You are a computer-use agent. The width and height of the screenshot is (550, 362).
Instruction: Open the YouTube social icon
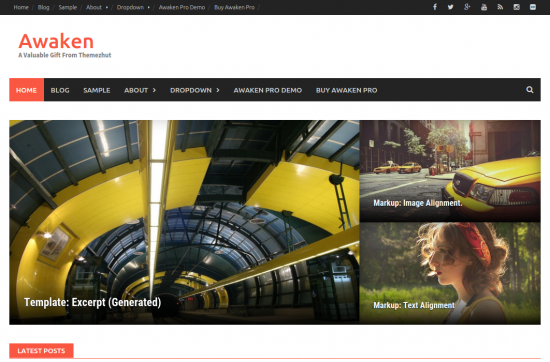[484, 7]
